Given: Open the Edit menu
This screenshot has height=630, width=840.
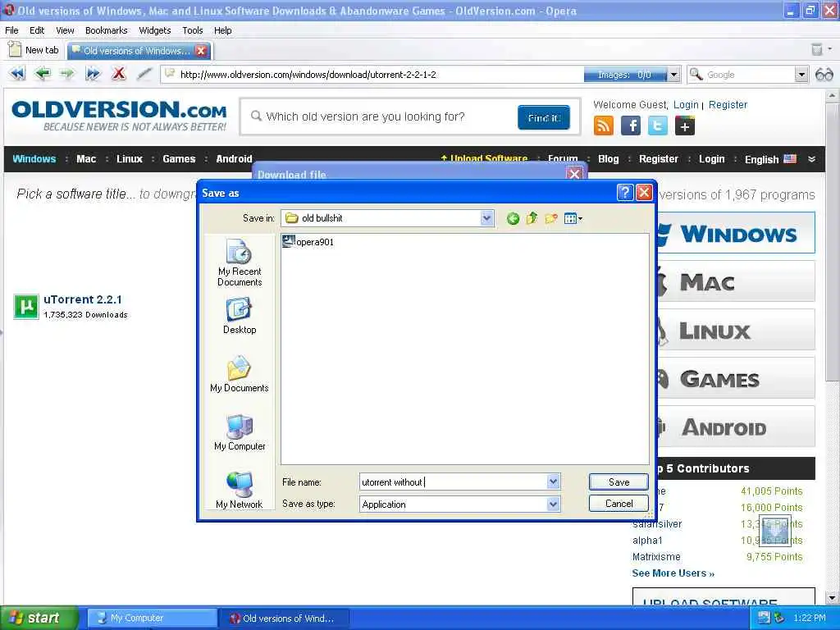Looking at the screenshot, I should point(37,30).
